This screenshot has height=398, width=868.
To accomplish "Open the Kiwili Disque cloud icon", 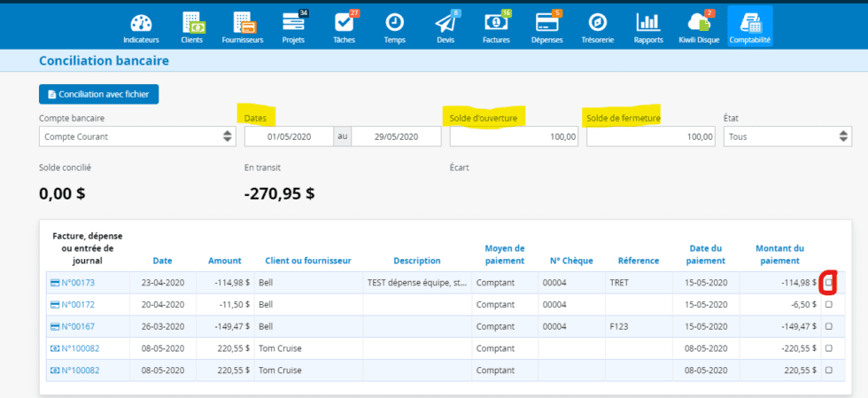I will 697,27.
